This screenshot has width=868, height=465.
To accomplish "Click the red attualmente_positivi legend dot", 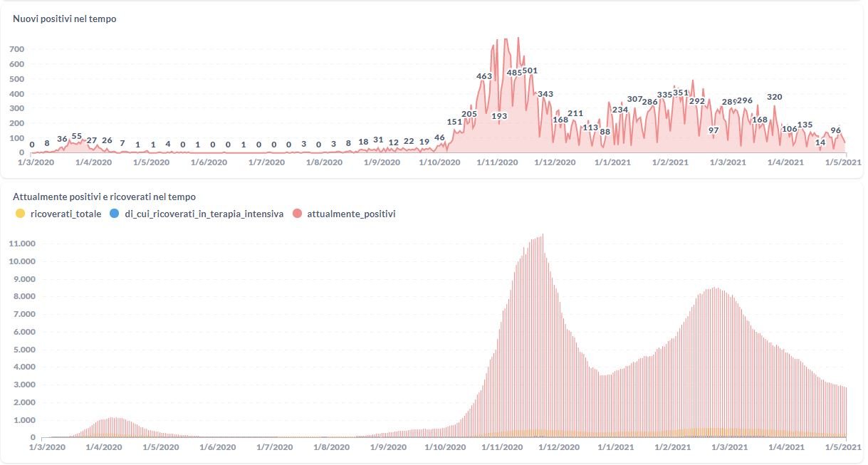I will (x=297, y=214).
